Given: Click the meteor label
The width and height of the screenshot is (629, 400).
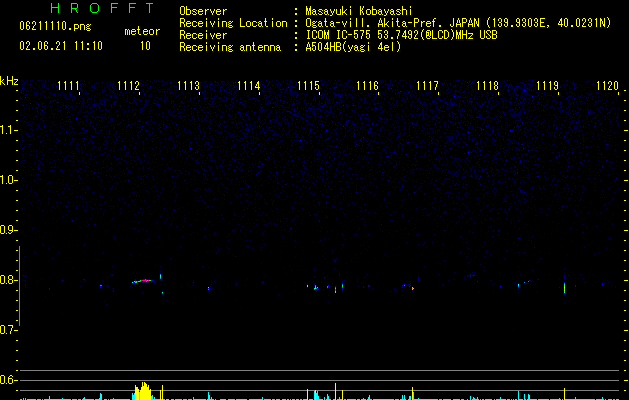Looking at the screenshot, I should [142, 31].
